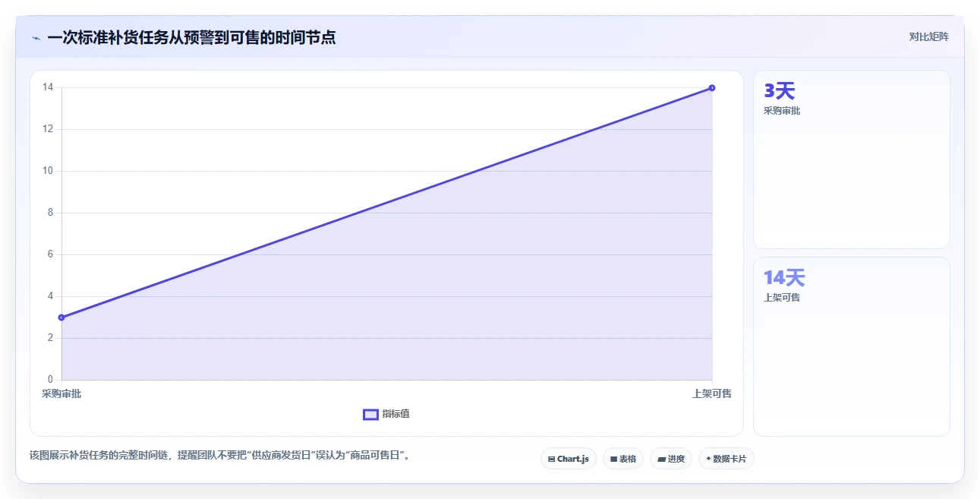Click the 采购审批 data point on the line
Viewport: 980px width, 499px height.
point(61,317)
